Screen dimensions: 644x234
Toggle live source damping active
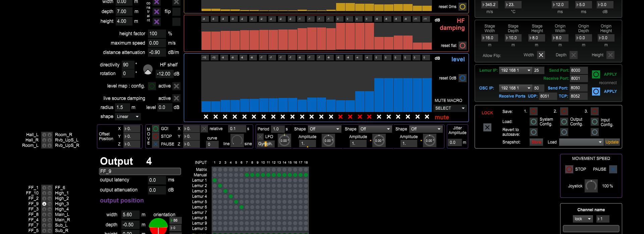coord(176,98)
